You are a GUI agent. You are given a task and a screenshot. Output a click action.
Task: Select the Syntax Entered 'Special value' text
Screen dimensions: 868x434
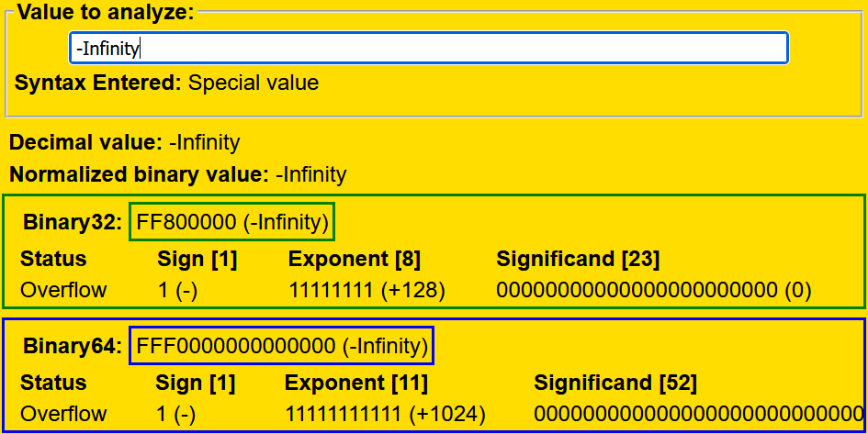254,83
